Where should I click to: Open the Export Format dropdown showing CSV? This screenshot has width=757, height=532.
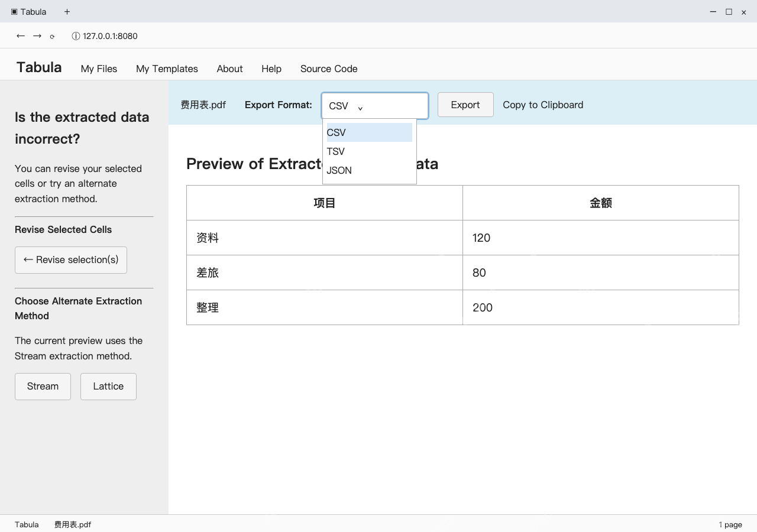375,106
